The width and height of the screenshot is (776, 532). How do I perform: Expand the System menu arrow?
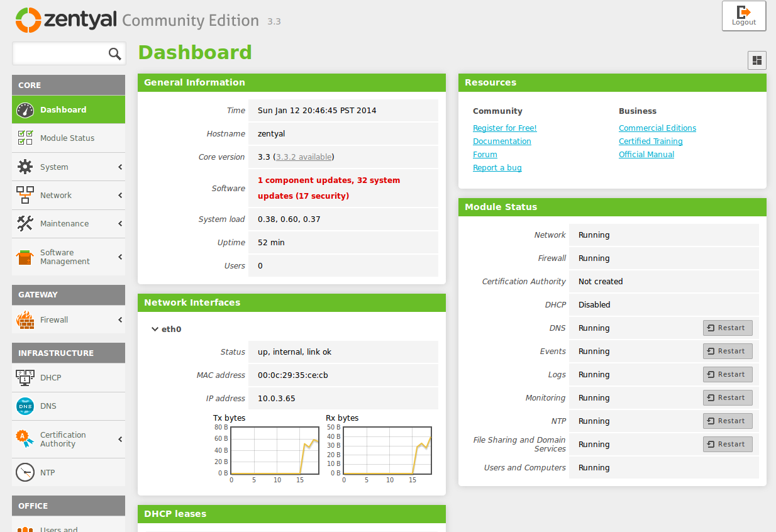(119, 167)
